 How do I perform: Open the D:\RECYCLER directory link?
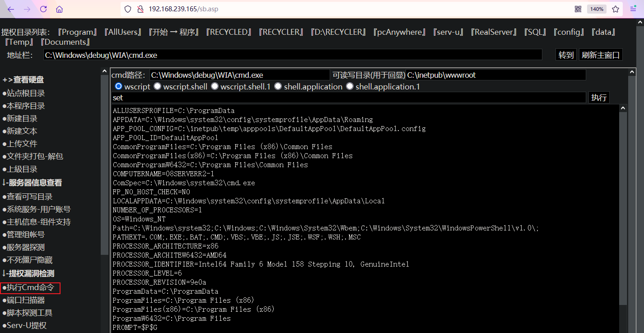338,32
